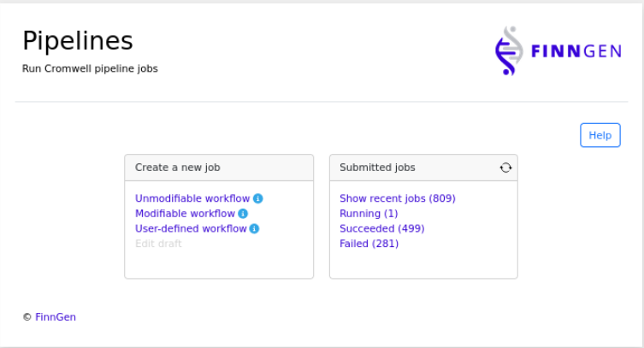
Task: Click the Pipelines page heading
Action: coord(78,40)
